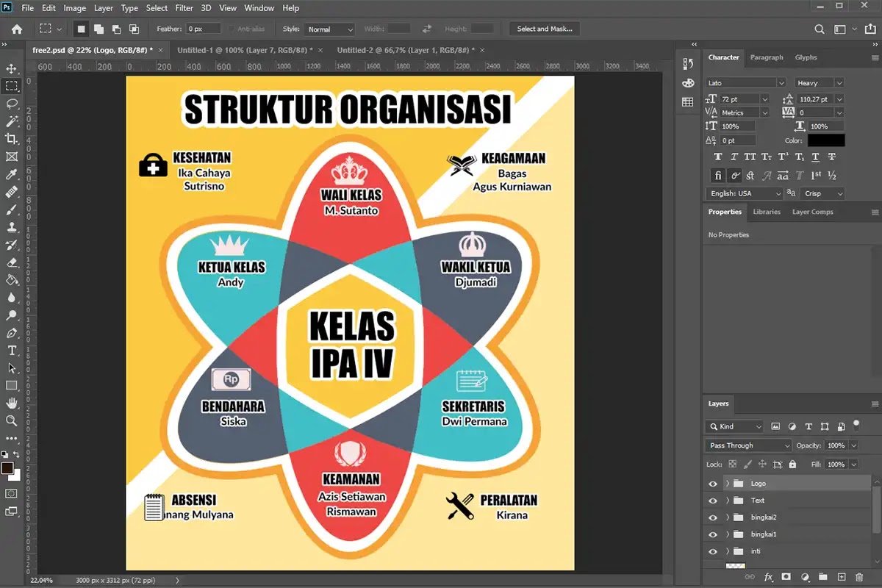Switch to the Untitled-1 document tab

pyautogui.click(x=245, y=50)
